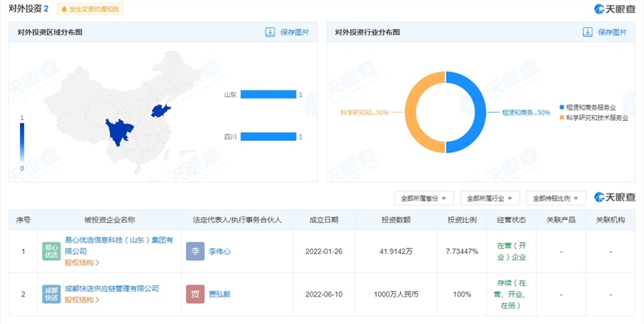
Task: Click 成都快送供应链管理有限公司 company name
Action: tap(113, 289)
